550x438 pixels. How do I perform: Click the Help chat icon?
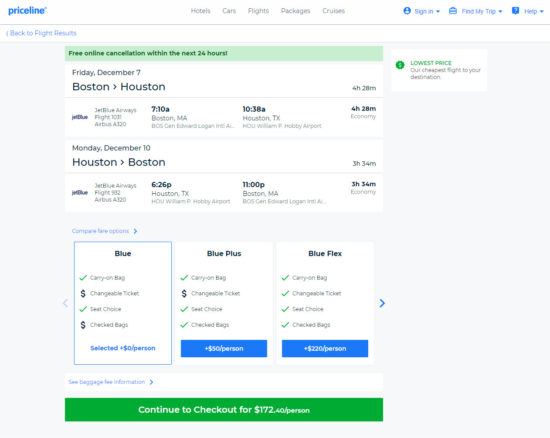515,11
